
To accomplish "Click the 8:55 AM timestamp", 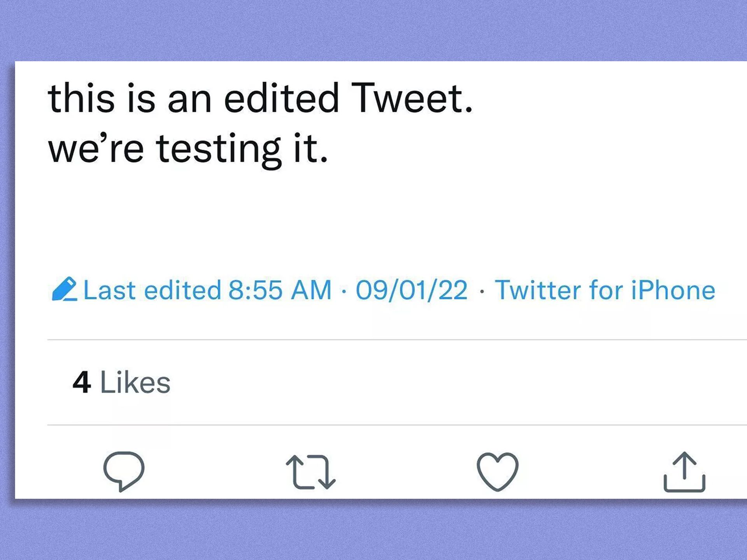I will pyautogui.click(x=280, y=290).
